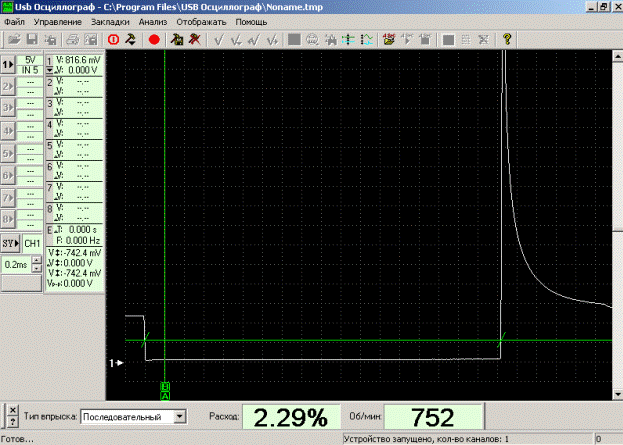Click the add bookmark icon
The height and width of the screenshot is (445, 623).
(x=176, y=39)
